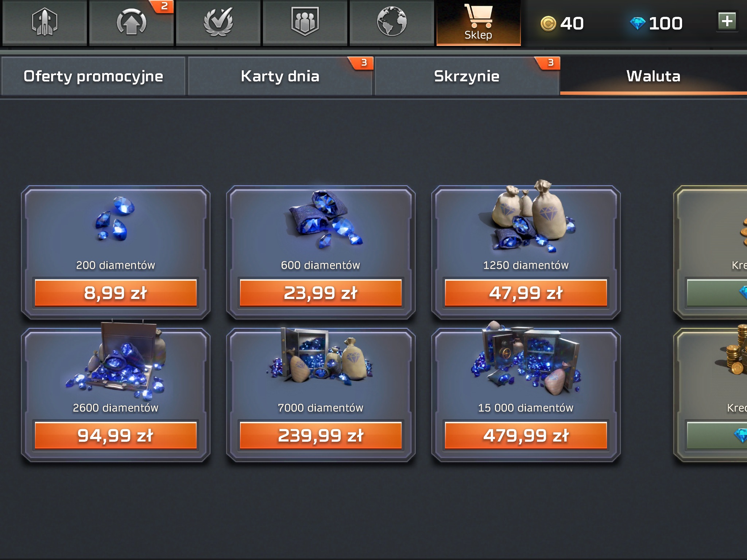Buy 1250 diamonds for 47,99 zł

(526, 293)
